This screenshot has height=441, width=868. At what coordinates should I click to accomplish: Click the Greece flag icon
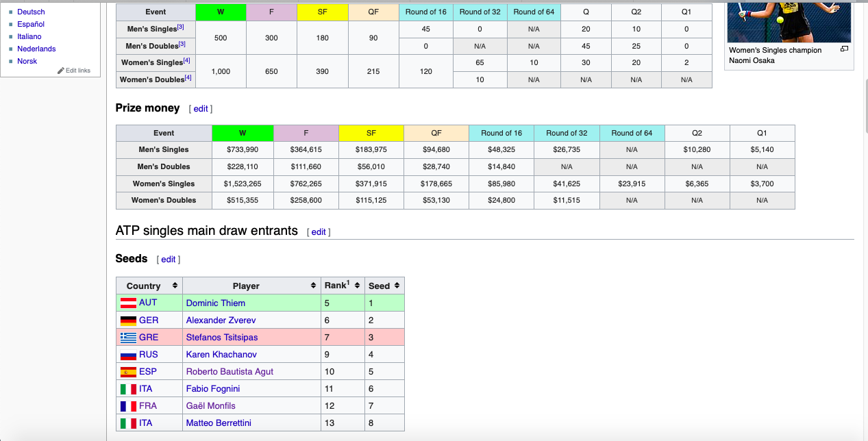coord(128,337)
